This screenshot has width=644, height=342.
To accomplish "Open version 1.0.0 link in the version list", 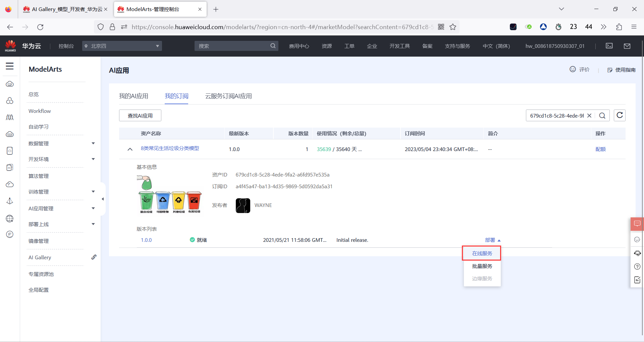I will pos(146,240).
